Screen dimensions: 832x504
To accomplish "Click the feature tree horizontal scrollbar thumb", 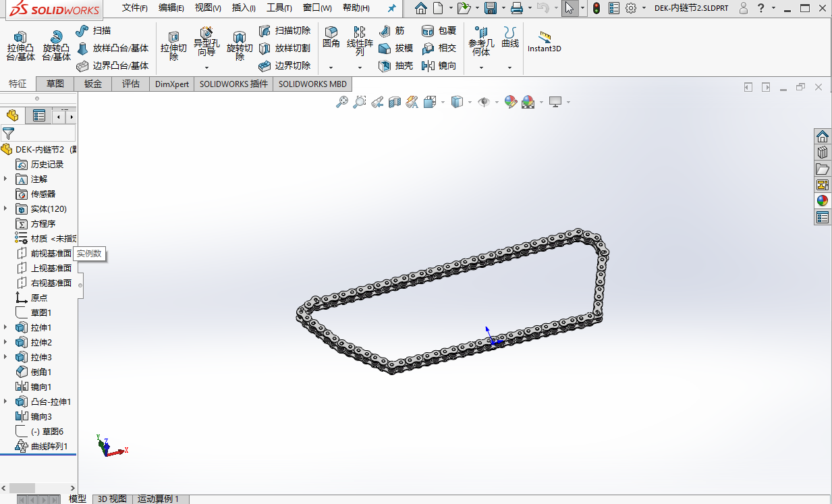I will 22,488.
